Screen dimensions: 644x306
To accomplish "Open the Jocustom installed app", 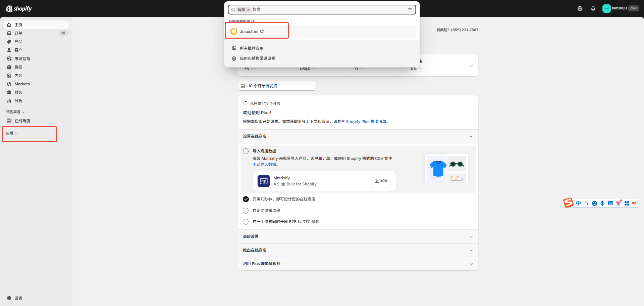I will tap(249, 32).
